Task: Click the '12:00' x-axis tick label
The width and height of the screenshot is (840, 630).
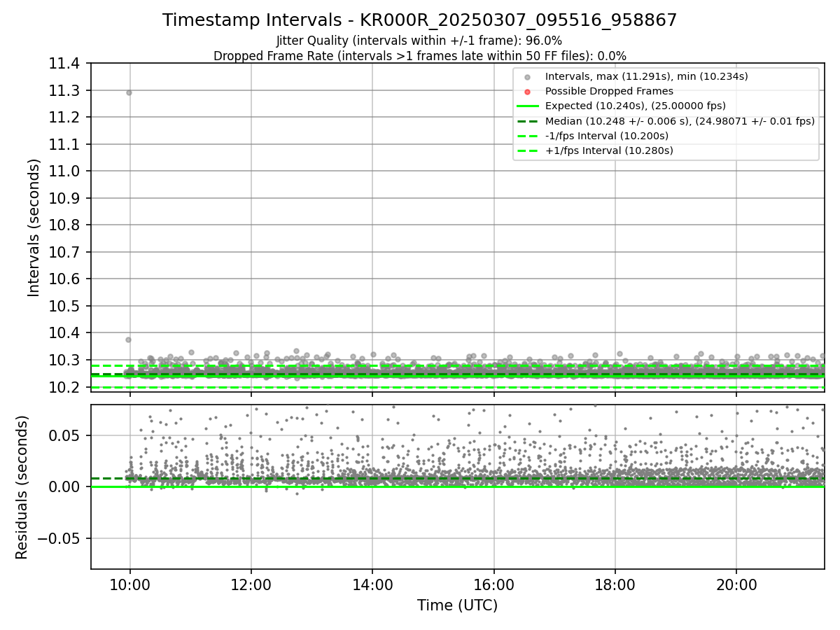Action: point(251,584)
